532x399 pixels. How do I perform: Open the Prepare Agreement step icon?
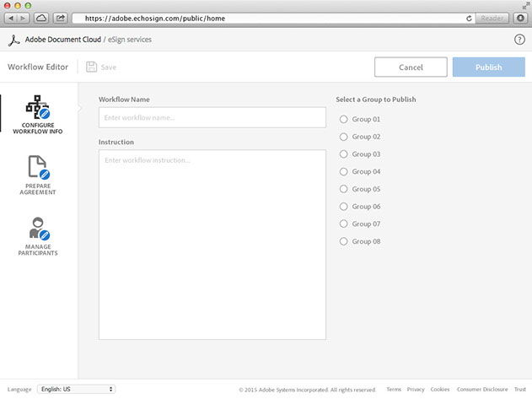point(38,167)
